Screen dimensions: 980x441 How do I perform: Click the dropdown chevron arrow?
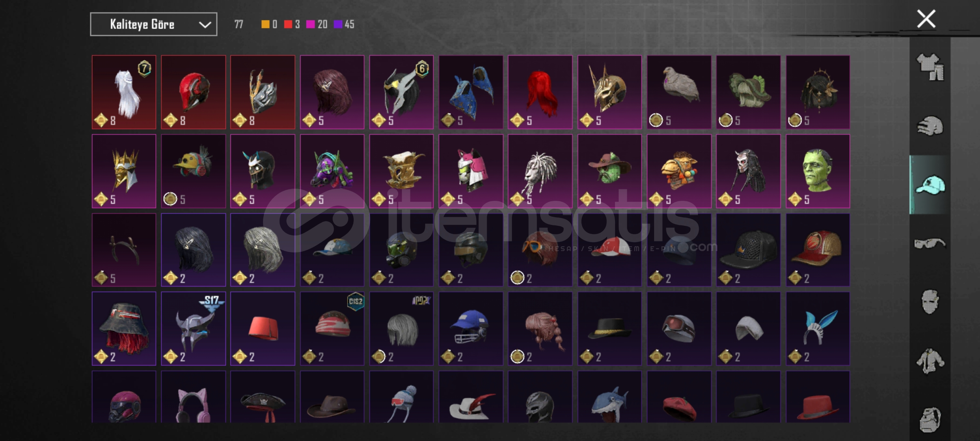(205, 25)
